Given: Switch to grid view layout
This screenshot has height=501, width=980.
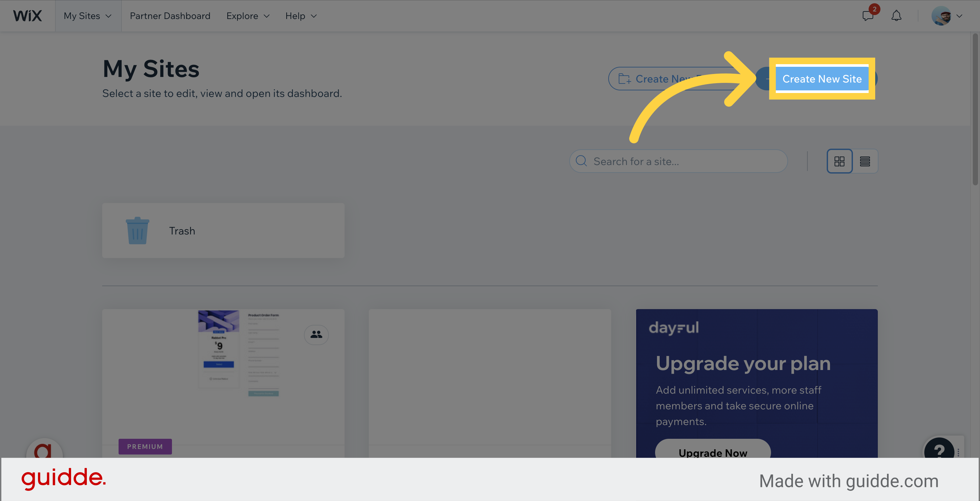Looking at the screenshot, I should 839,161.
